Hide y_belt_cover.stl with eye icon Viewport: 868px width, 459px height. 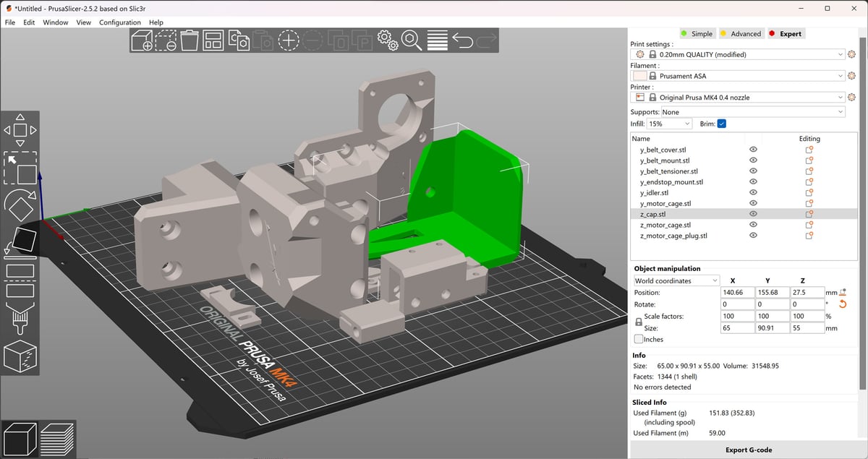753,150
